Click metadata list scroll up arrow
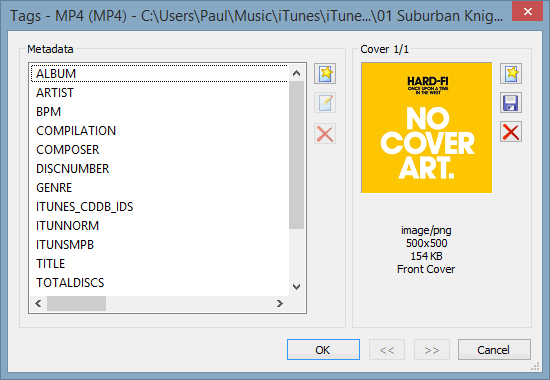This screenshot has height=380, width=550. click(296, 73)
